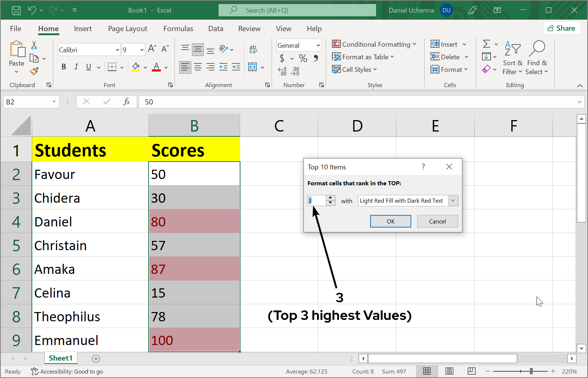The image size is (588, 378).
Task: Click the AutoSum sigma icon
Action: (486, 44)
